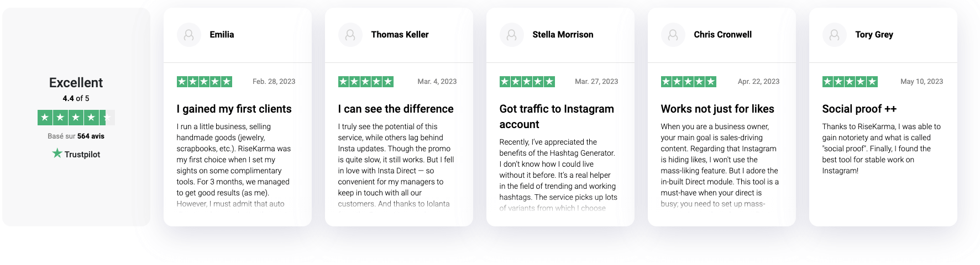Screen dimensions: 980x265
Task: Click Tory Grey's avatar icon
Action: (835, 35)
